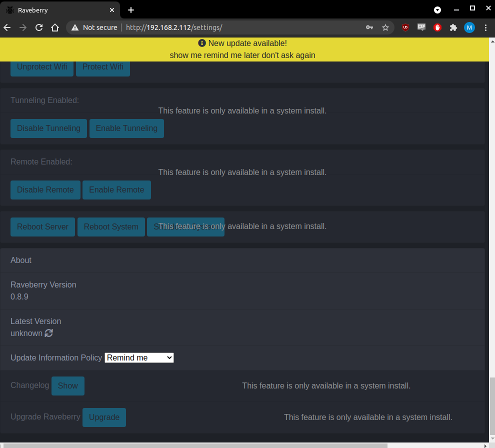Click 'don't ask again' in update banner
Image resolution: width=495 pixels, height=448 pixels.
[x=288, y=55]
